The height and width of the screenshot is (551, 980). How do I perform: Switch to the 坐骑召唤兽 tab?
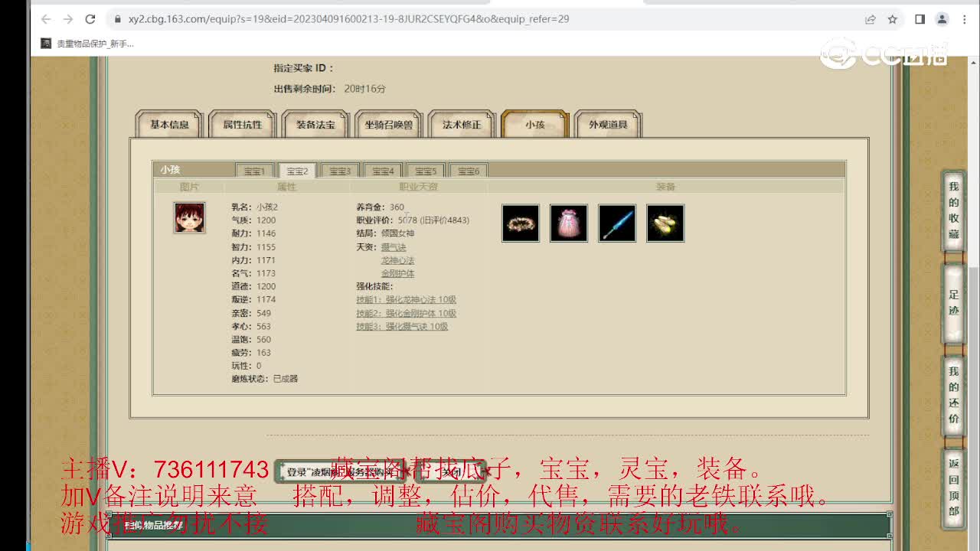coord(389,124)
